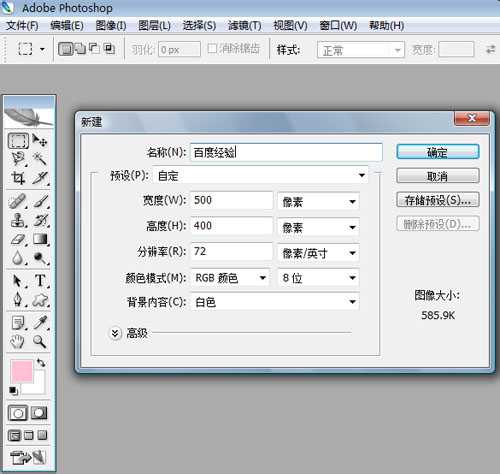The image size is (500, 474).
Task: Reset to default black and white colors
Action: point(13,390)
